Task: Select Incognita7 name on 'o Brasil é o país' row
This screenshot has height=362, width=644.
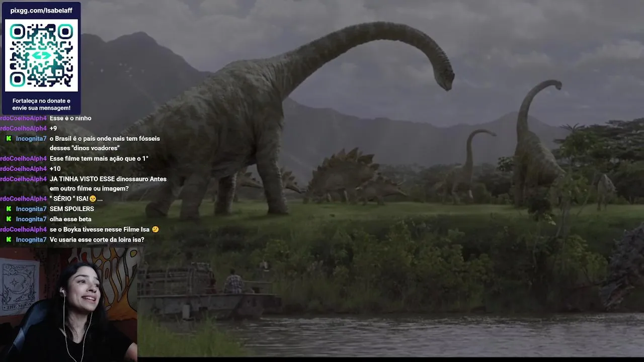Action: click(x=31, y=138)
